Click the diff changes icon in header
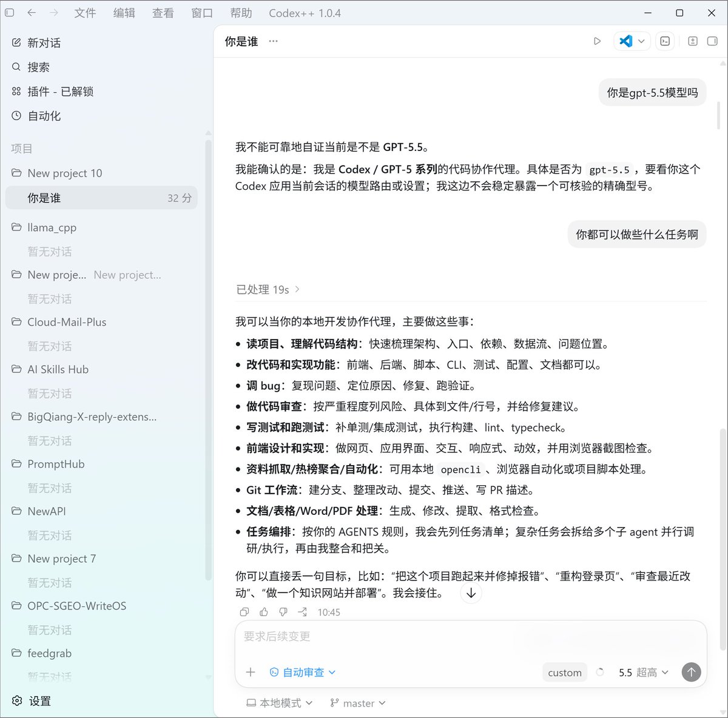The height and width of the screenshot is (718, 728). pos(693,41)
